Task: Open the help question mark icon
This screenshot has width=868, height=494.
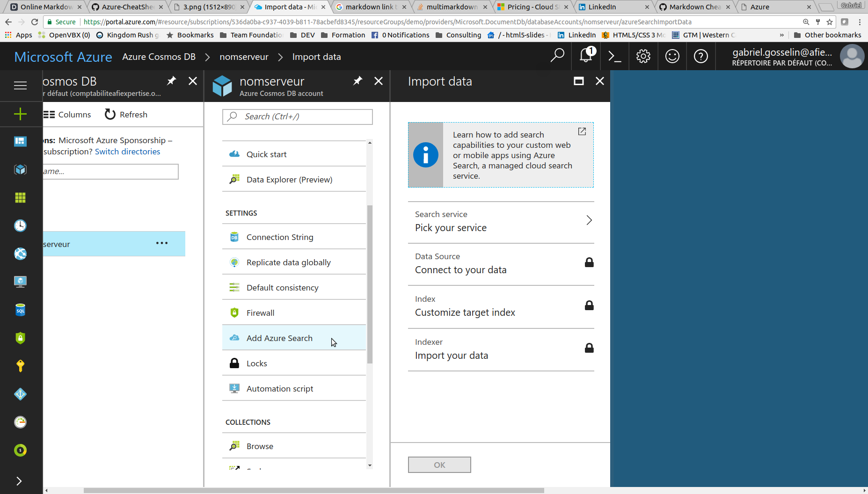Action: (x=700, y=56)
